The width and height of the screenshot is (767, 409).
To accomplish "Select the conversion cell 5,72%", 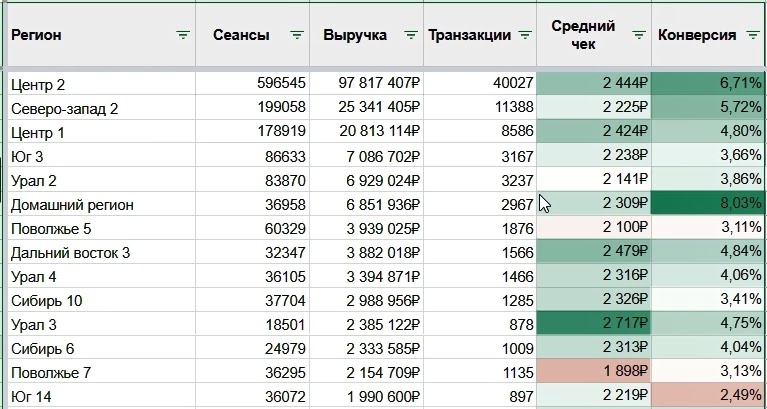I will 708,108.
